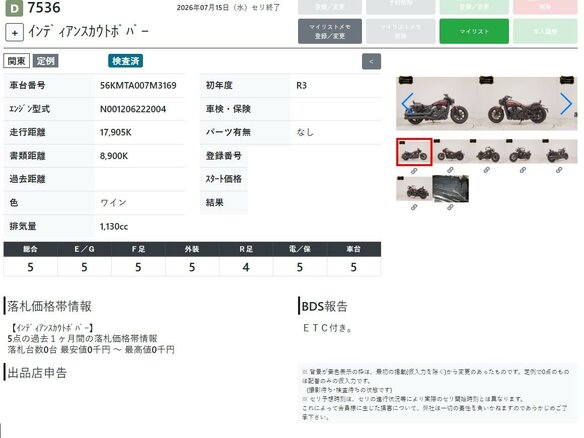The image size is (584, 438).
Task: Show previous photo with left arrow
Action: 407,104
